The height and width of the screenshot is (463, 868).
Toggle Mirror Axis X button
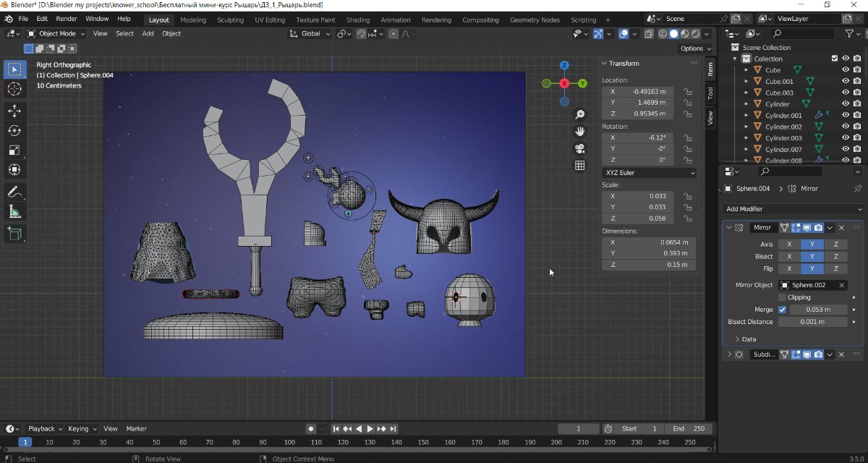tap(789, 245)
